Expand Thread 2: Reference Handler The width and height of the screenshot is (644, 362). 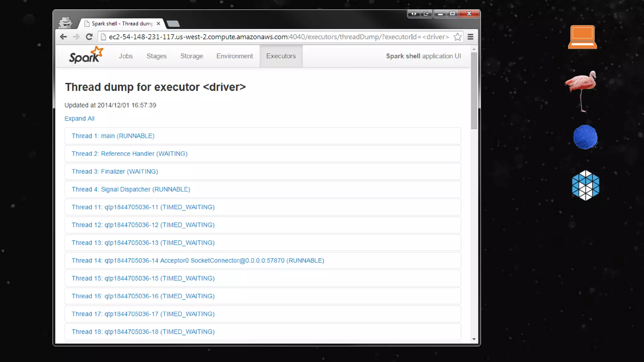[x=129, y=154]
